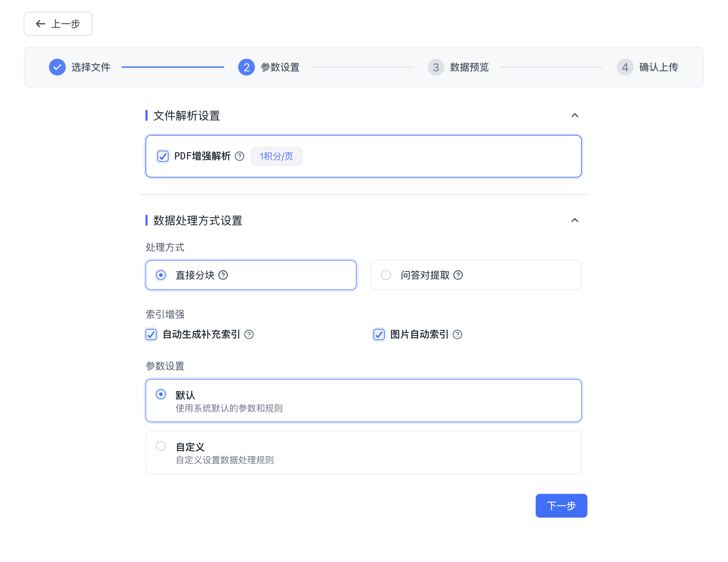Collapse the 文件解析设置 section
Image resolution: width=728 pixels, height=562 pixels.
574,115
